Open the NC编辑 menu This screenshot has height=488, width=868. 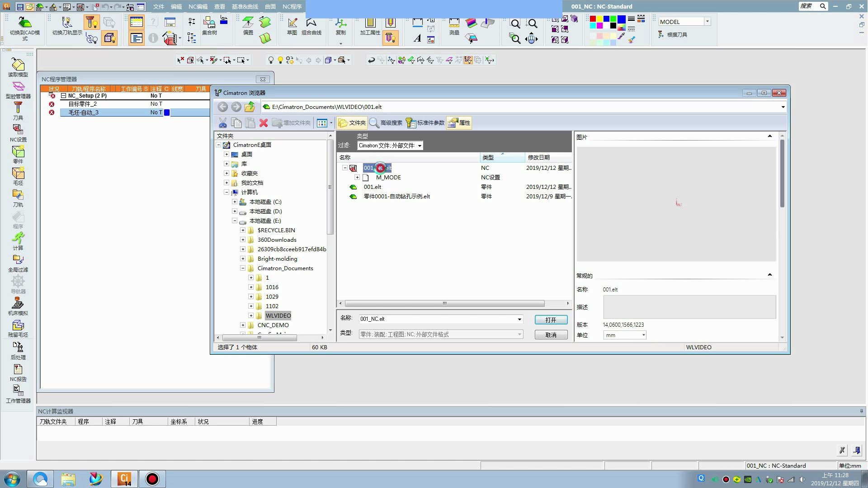198,7
